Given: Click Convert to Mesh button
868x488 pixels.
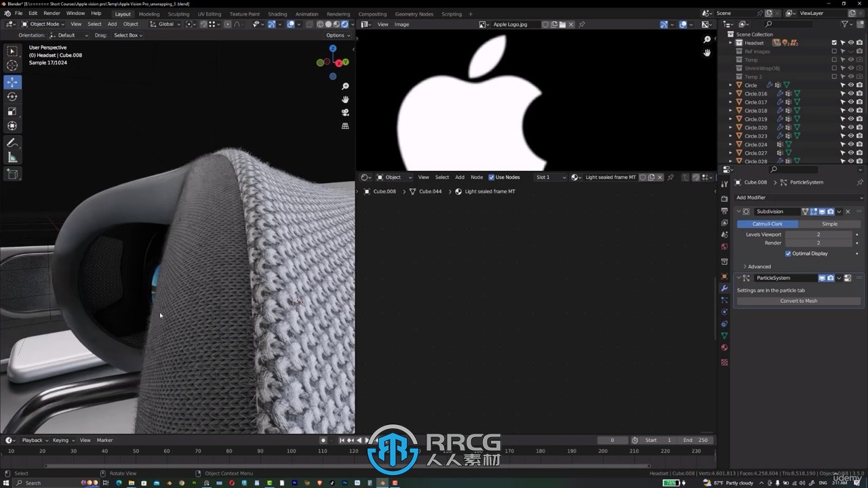Looking at the screenshot, I should pyautogui.click(x=799, y=301).
